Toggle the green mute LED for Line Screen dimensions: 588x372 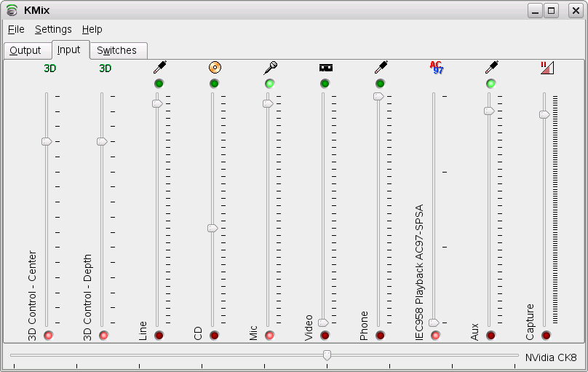coord(159,84)
